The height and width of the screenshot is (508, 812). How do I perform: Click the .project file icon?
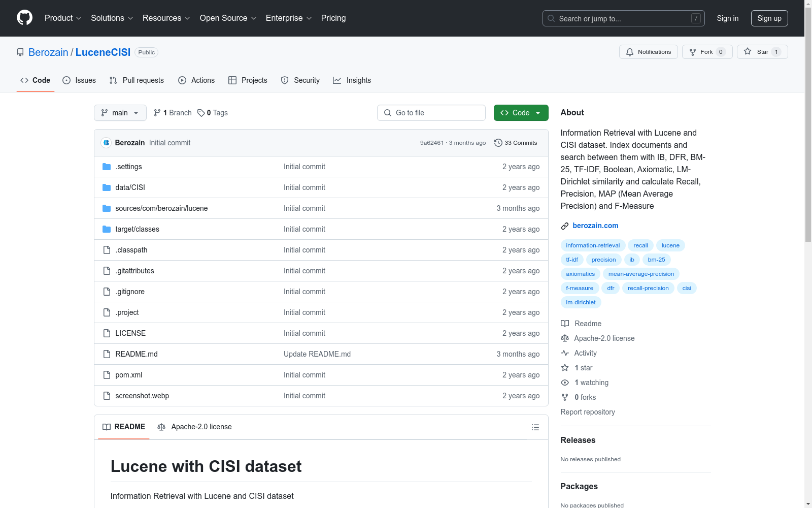click(107, 312)
